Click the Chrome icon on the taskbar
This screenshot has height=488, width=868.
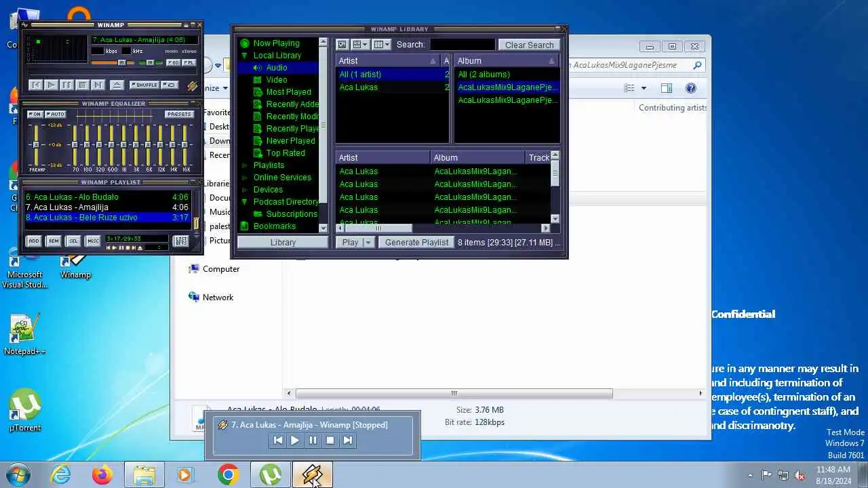tap(228, 475)
